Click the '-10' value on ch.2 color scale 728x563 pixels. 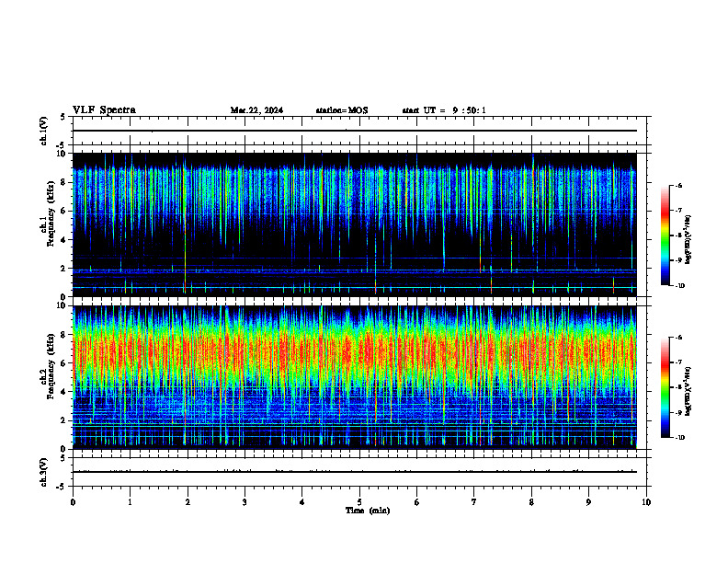[678, 437]
